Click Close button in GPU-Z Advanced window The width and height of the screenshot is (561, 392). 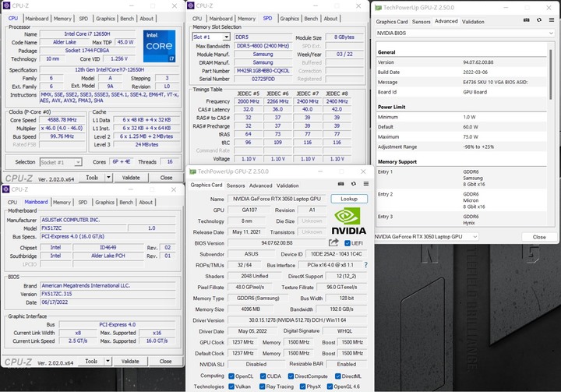click(x=539, y=237)
